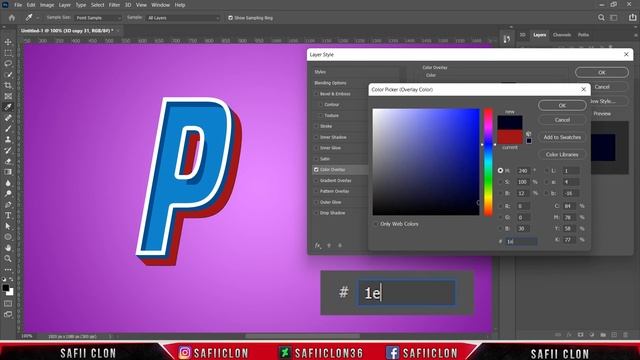Select the Path Selection tool

pos(8,226)
